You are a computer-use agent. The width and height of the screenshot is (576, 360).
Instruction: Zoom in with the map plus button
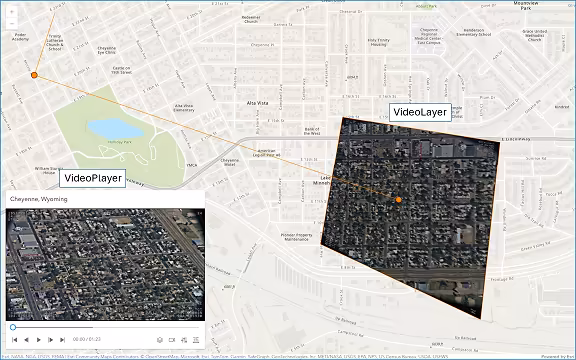tap(12, 12)
